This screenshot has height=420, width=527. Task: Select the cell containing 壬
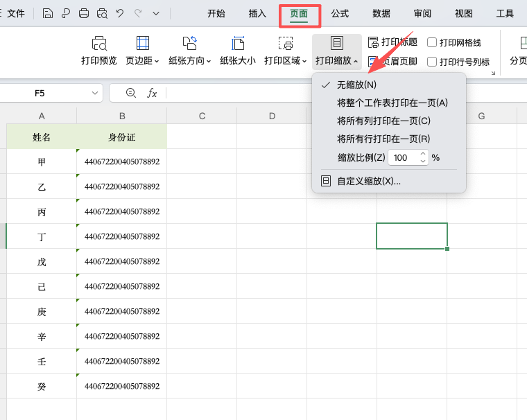pos(42,361)
